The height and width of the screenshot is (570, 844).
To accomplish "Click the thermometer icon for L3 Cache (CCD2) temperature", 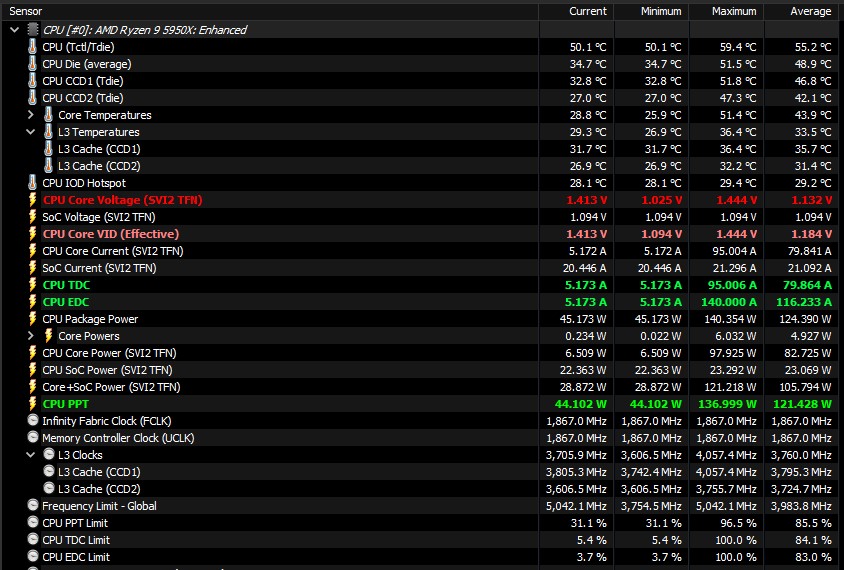I will coord(48,166).
